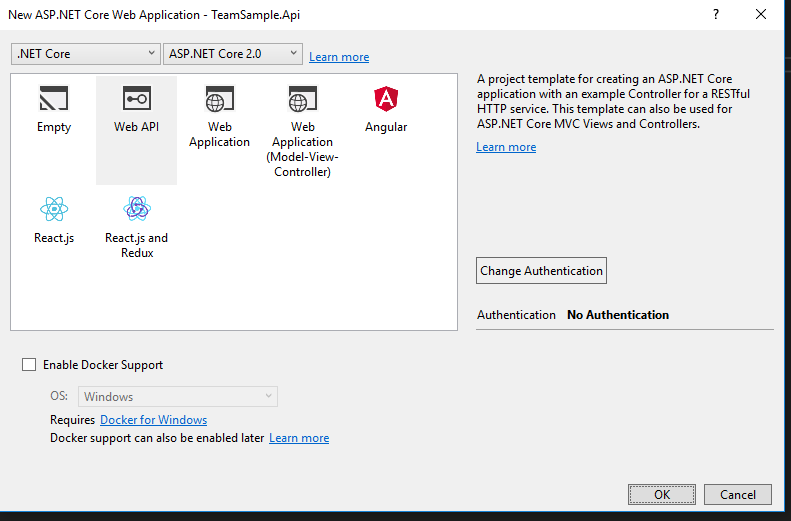Click the Change Authentication button

tap(541, 271)
